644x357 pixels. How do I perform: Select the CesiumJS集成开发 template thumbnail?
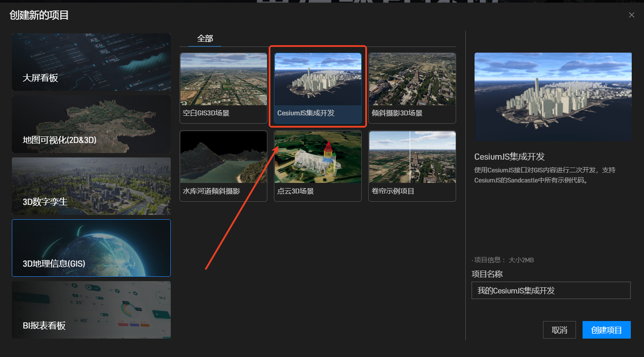[x=318, y=79]
